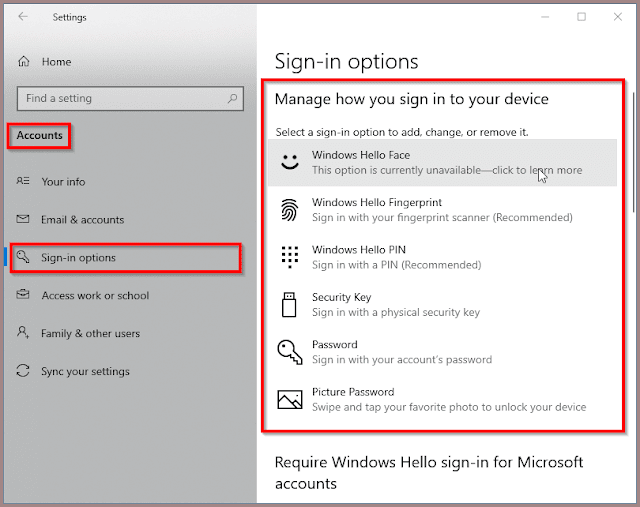The image size is (640, 507).
Task: Click the Picture Password image icon
Action: click(x=290, y=399)
